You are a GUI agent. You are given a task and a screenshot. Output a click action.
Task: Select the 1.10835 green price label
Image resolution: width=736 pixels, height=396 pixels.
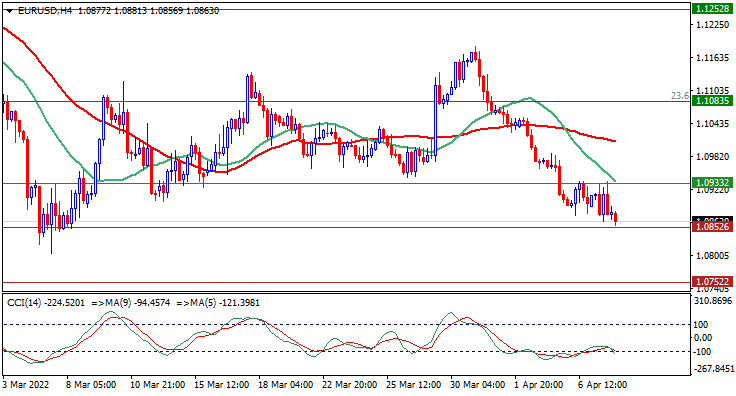(712, 101)
